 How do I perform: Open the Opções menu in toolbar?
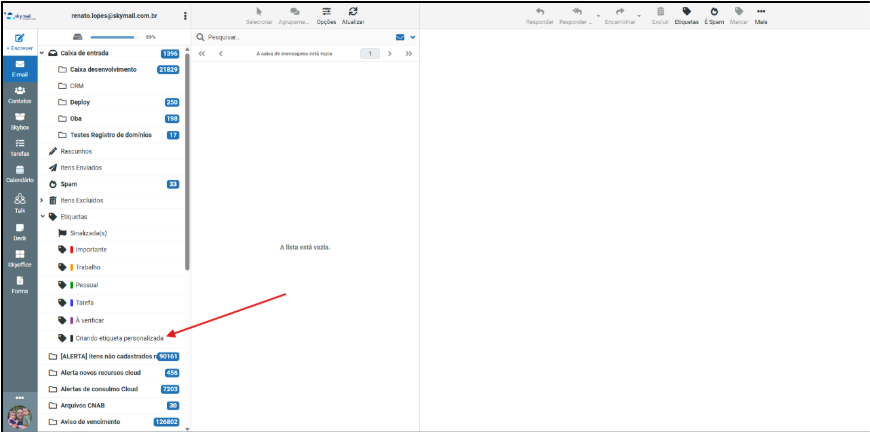click(x=326, y=14)
